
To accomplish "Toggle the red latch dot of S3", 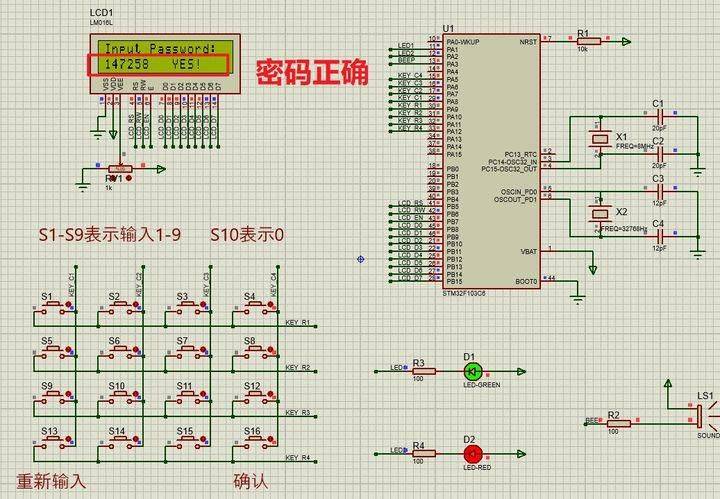I will pyautogui.click(x=203, y=304).
